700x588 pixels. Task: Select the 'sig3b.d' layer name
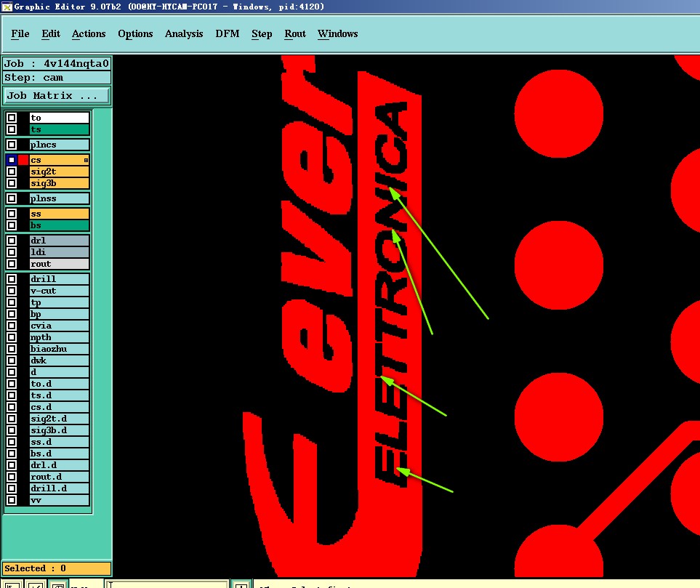60,430
